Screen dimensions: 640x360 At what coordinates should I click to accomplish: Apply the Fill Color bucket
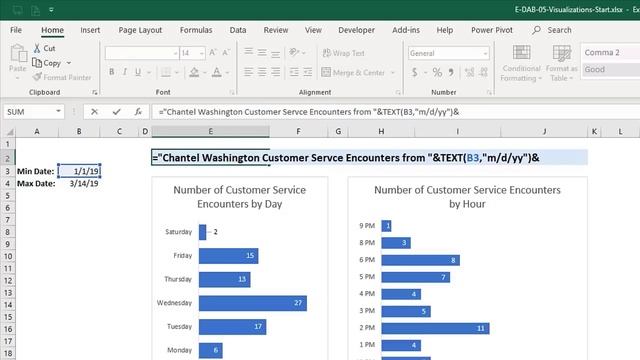tap(194, 72)
